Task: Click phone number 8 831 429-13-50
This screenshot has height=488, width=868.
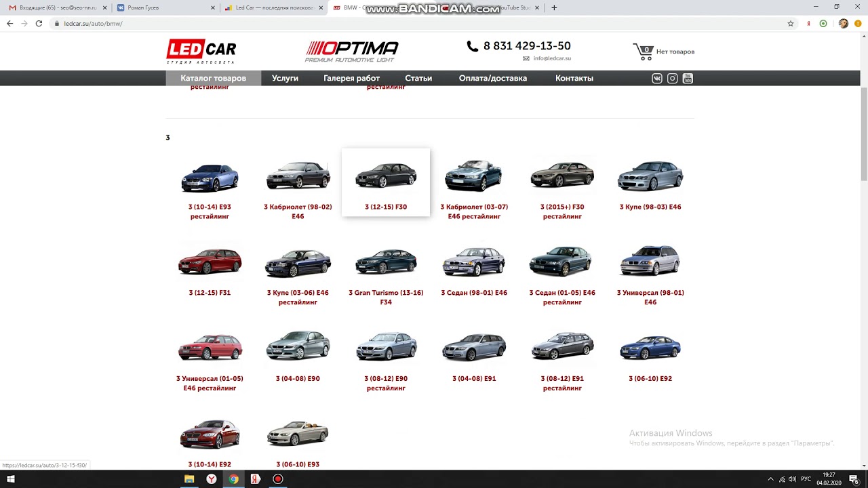Action: [x=527, y=46]
